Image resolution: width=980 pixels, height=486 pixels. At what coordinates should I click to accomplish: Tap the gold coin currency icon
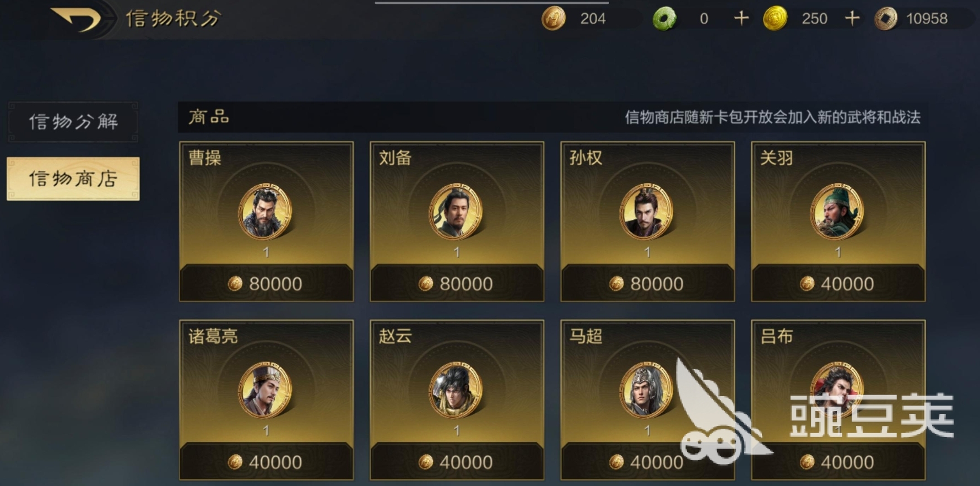click(x=775, y=19)
